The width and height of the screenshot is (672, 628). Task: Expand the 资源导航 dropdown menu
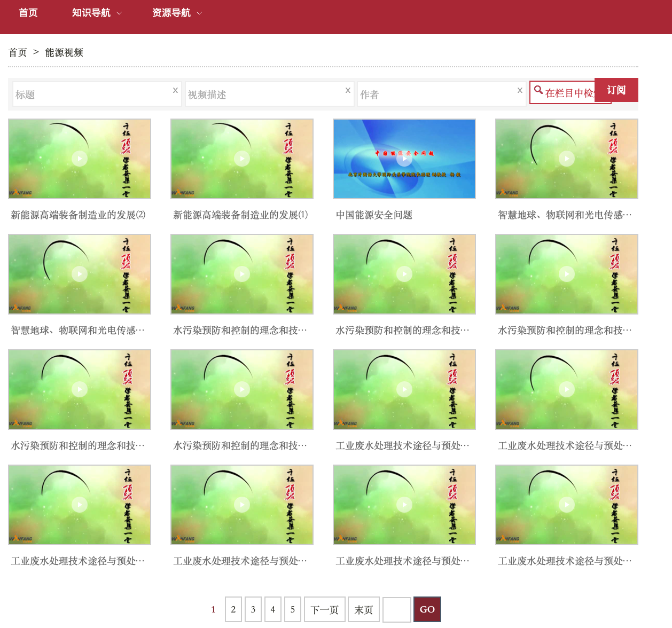coord(177,13)
